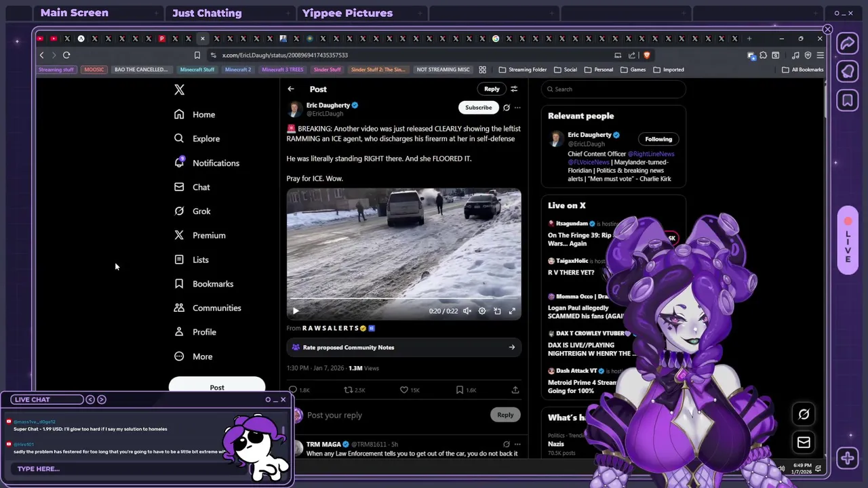Open the Imported bookmarks folder
Screen dimensions: 868x488
pyautogui.click(x=669, y=69)
